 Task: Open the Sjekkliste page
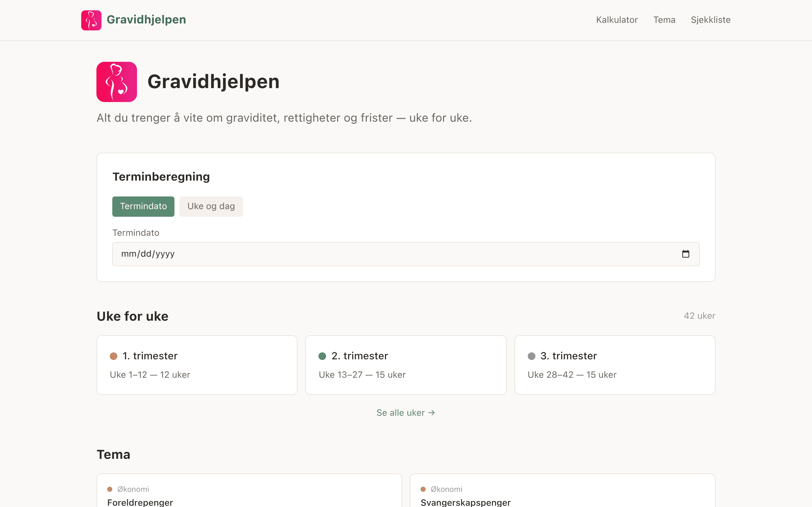tap(711, 20)
